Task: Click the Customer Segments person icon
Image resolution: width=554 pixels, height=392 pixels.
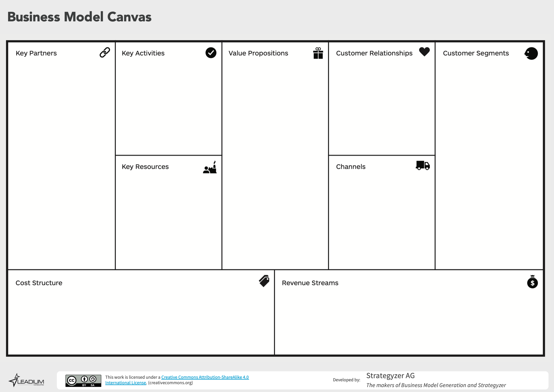Action: tap(531, 53)
